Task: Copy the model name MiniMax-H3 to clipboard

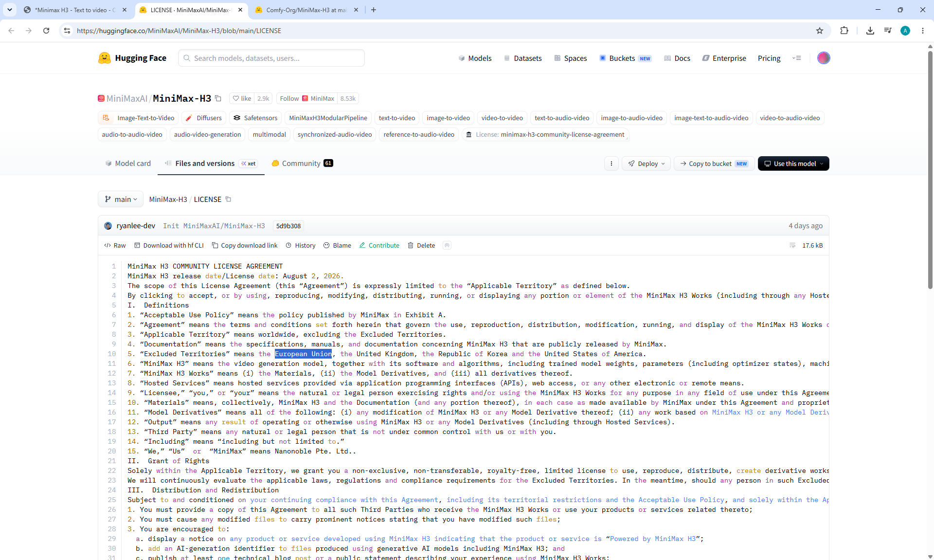Action: 218,98
